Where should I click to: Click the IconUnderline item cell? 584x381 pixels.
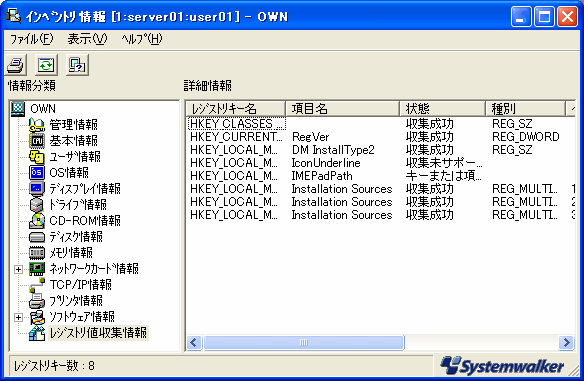point(326,163)
